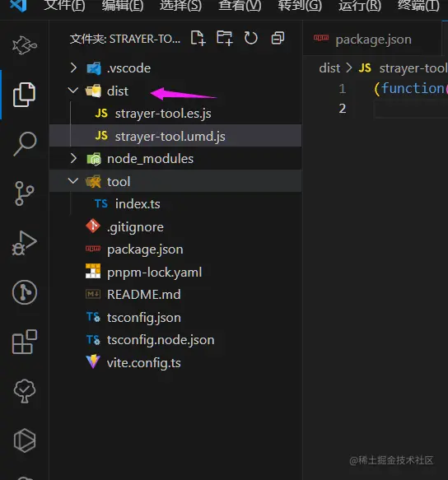This screenshot has height=480, width=448.
Task: Open the Search view in activity bar
Action: (25, 144)
